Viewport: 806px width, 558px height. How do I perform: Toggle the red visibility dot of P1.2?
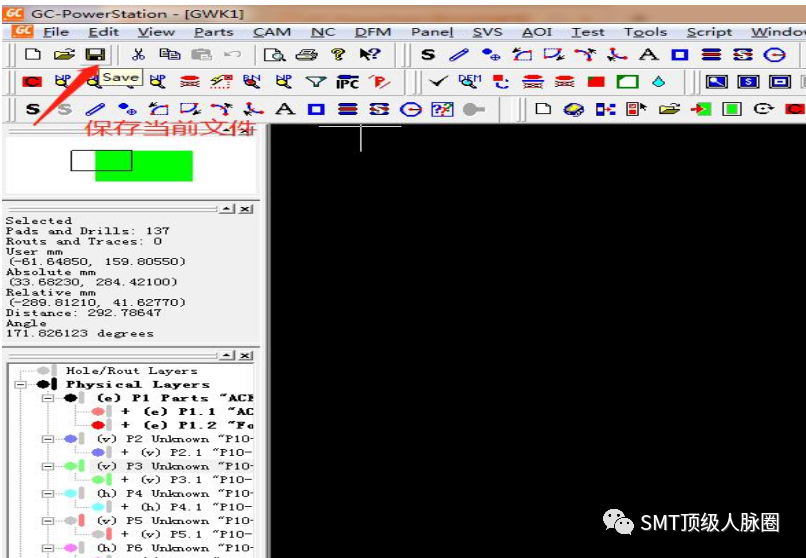[x=98, y=425]
